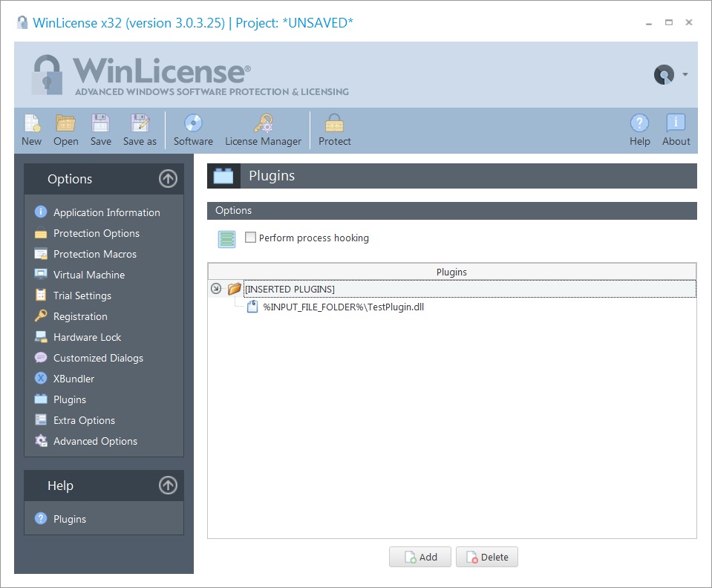Launch the License Manager
The image size is (712, 588).
(264, 130)
